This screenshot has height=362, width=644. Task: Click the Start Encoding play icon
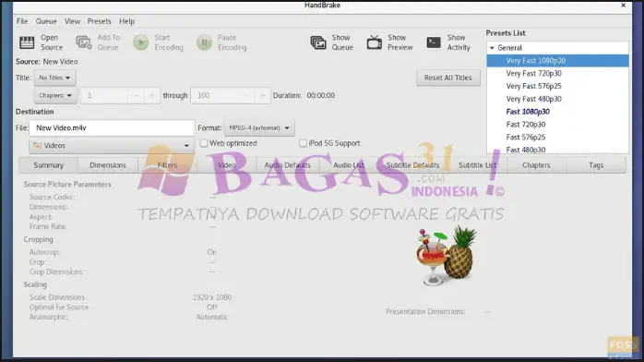click(141, 42)
